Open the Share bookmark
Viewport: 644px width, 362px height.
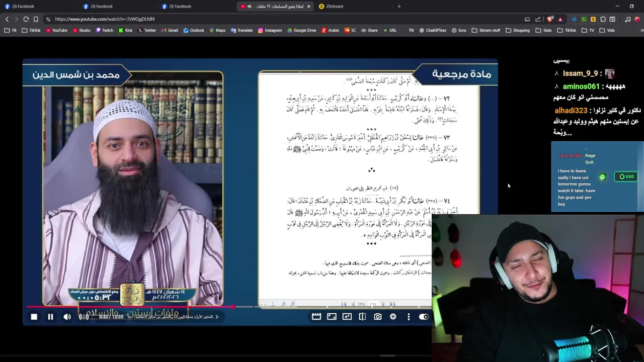point(369,30)
